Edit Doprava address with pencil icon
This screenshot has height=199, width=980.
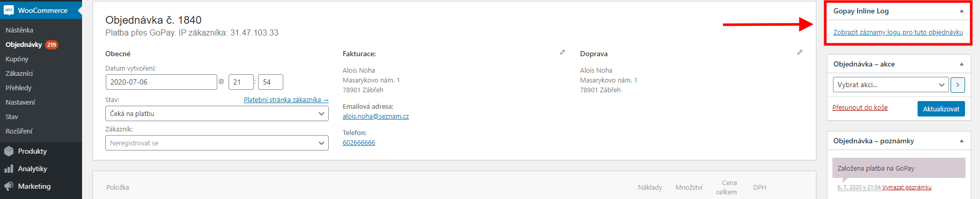pyautogui.click(x=800, y=52)
